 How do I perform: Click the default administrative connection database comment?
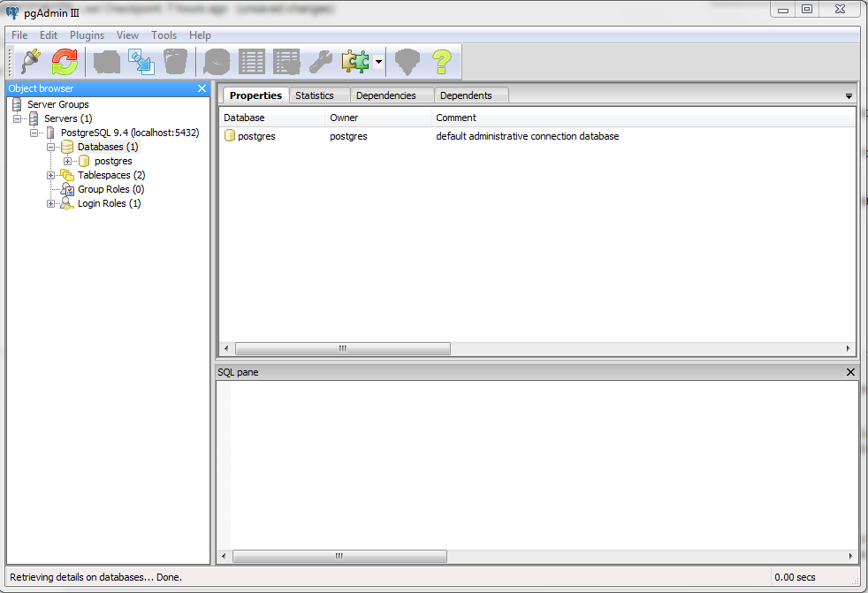pyautogui.click(x=527, y=136)
